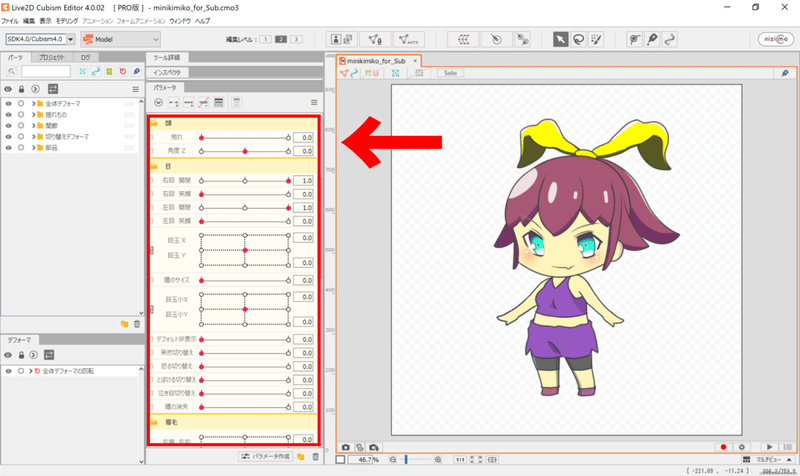Click the auto mesh generator icon
Image resolution: width=800 pixels, height=476 pixels.
coord(409,39)
